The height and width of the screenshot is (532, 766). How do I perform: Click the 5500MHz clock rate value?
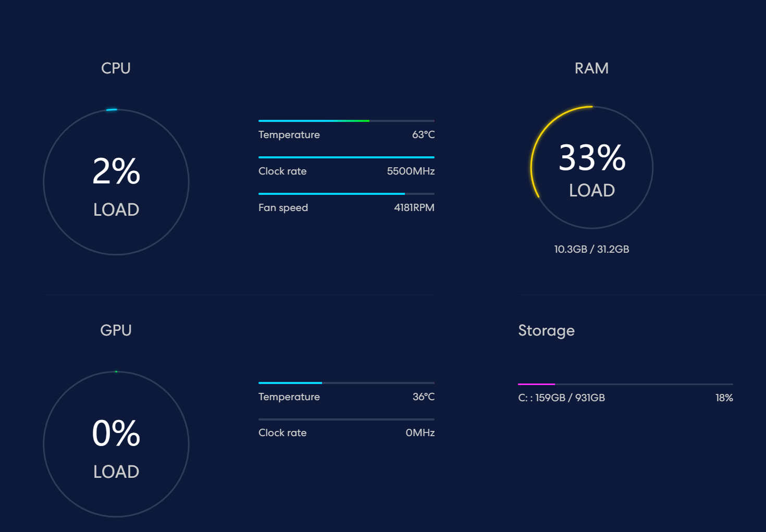[x=411, y=171]
